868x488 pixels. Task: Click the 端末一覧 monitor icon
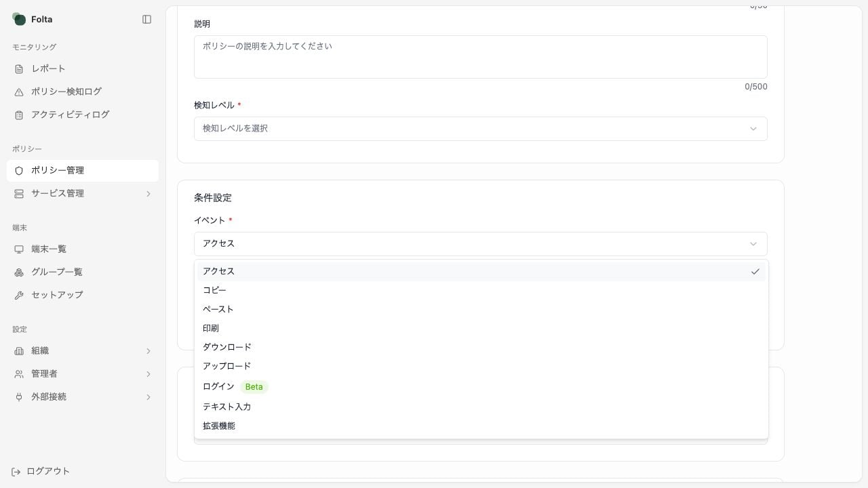coord(19,249)
